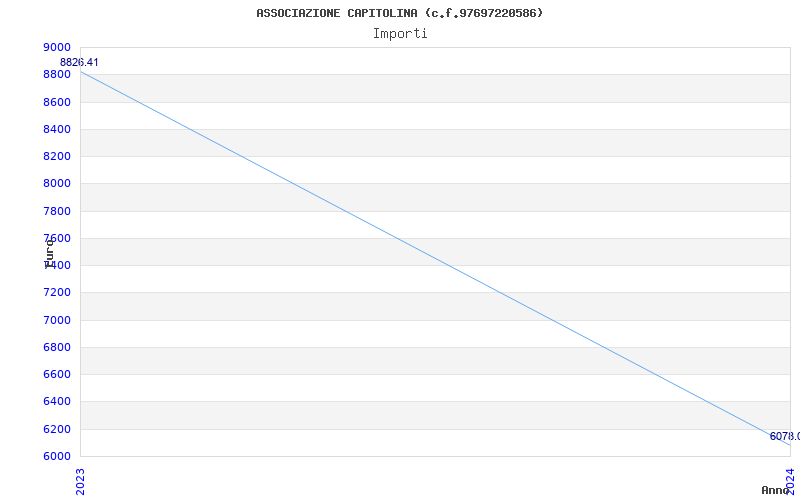
Task: Click the 2023 x-axis year label
Action: pyautogui.click(x=80, y=481)
